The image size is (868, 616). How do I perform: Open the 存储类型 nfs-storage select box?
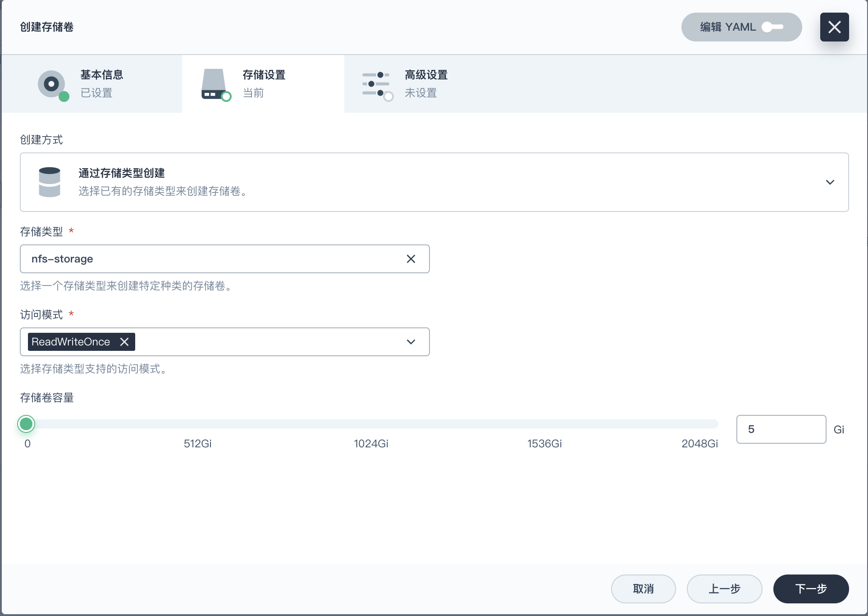(212, 259)
